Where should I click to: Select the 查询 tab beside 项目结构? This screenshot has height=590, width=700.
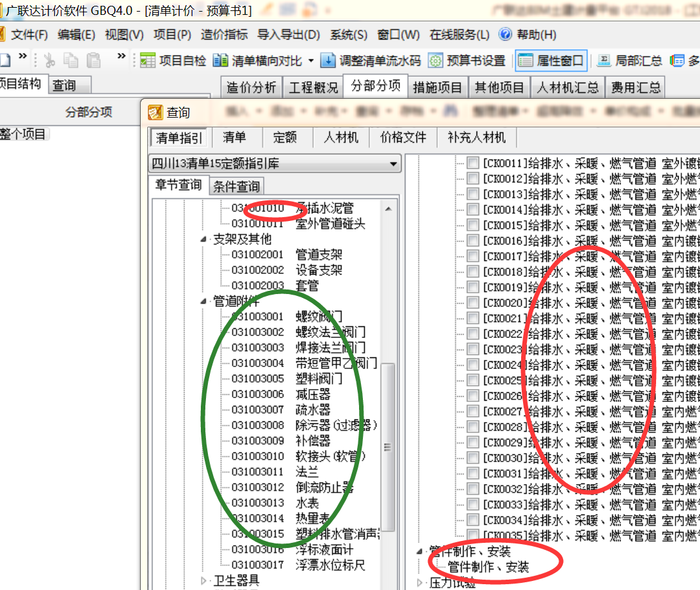pos(65,85)
